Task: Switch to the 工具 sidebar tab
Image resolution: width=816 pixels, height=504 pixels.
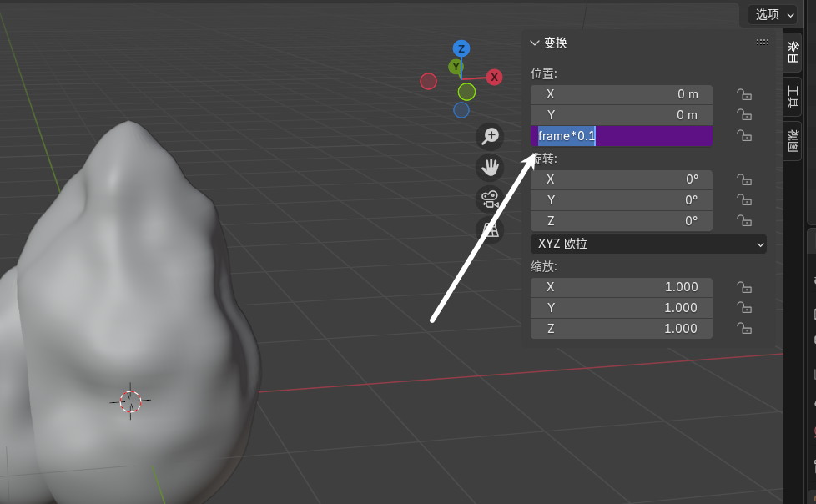Action: tap(793, 97)
